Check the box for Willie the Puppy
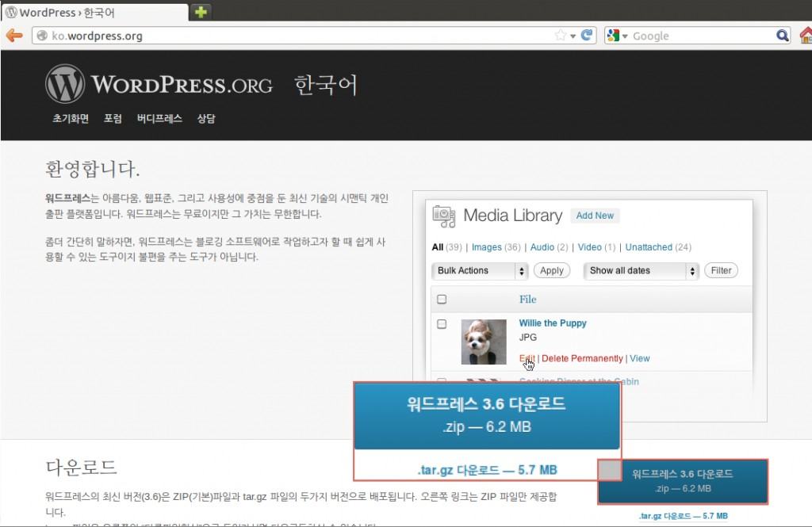Image resolution: width=812 pixels, height=527 pixels. [x=442, y=324]
